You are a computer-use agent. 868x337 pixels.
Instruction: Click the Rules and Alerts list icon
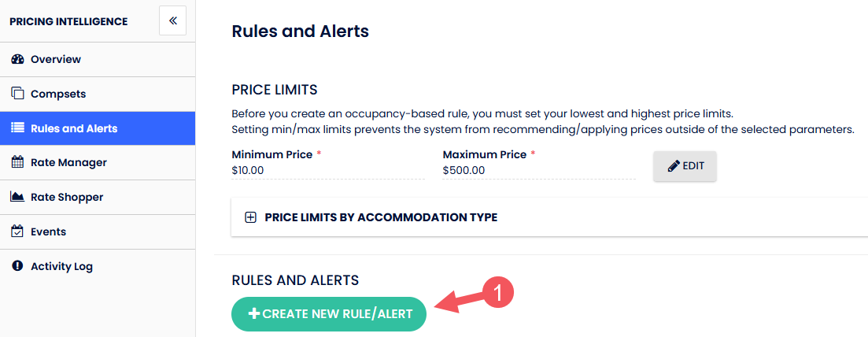(x=17, y=128)
